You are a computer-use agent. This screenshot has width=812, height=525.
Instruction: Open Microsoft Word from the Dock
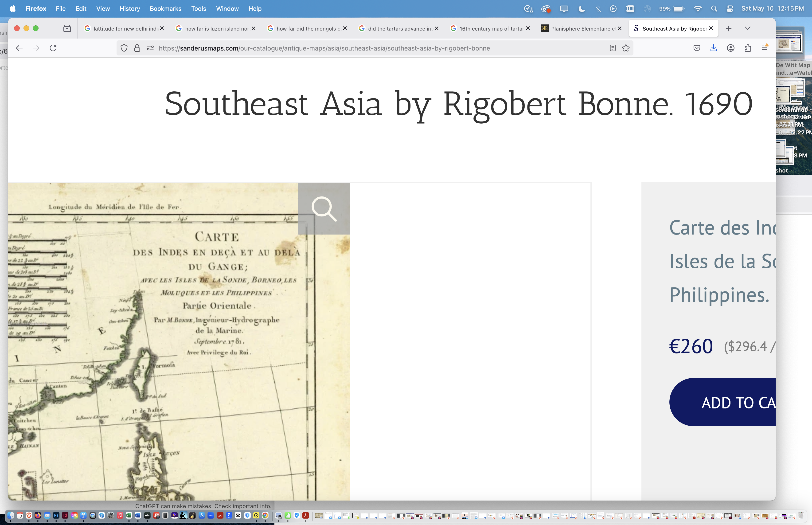pos(138,515)
